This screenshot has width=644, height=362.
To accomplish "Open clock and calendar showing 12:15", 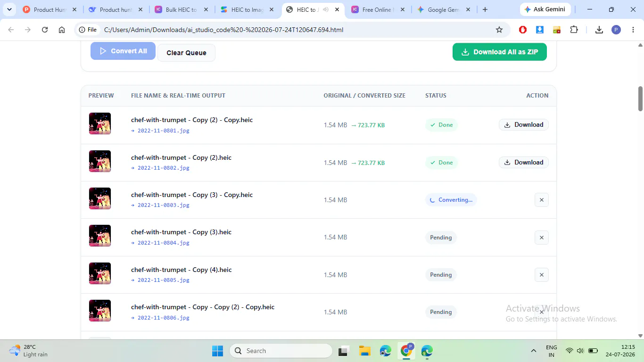I will (x=621, y=351).
